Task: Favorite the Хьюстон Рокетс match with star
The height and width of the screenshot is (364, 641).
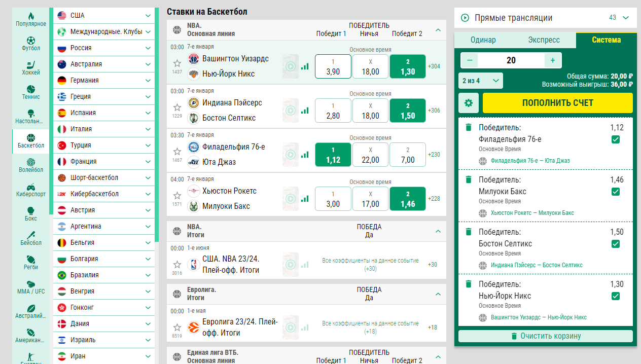Action: click(177, 196)
